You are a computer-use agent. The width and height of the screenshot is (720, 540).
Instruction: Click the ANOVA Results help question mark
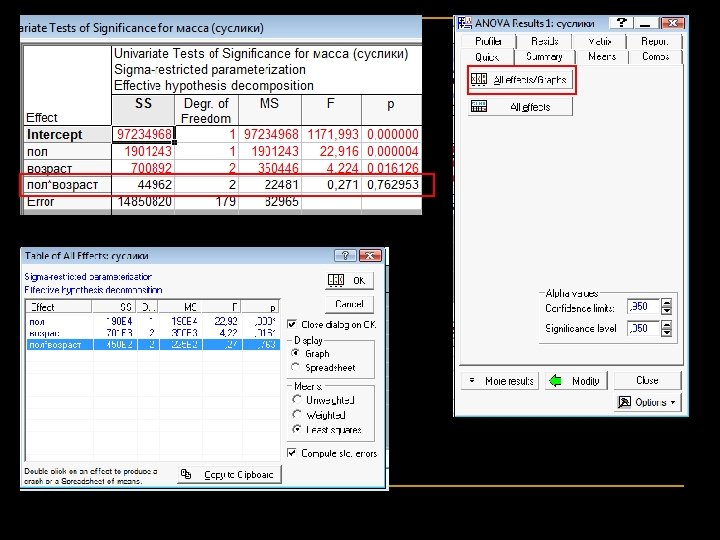pyautogui.click(x=621, y=22)
